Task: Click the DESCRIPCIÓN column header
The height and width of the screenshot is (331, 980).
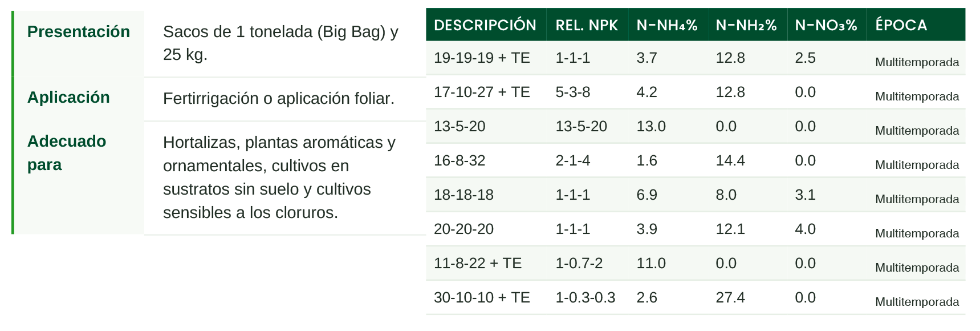Action: pyautogui.click(x=485, y=25)
